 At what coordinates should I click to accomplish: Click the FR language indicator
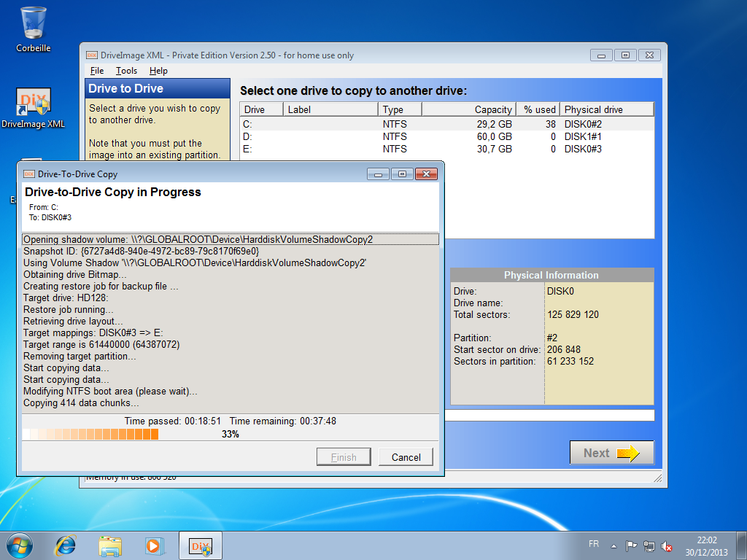click(594, 544)
